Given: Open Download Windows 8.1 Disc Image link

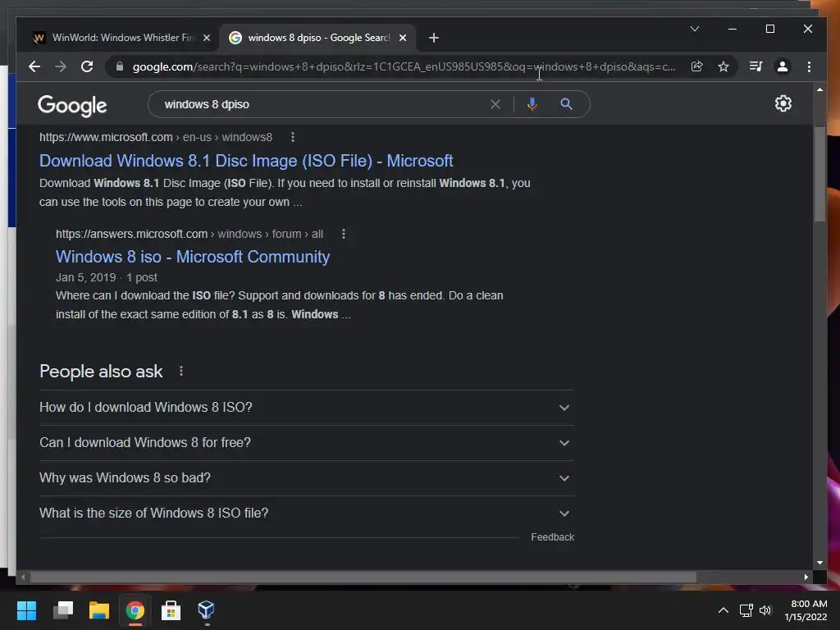Looking at the screenshot, I should 246,161.
